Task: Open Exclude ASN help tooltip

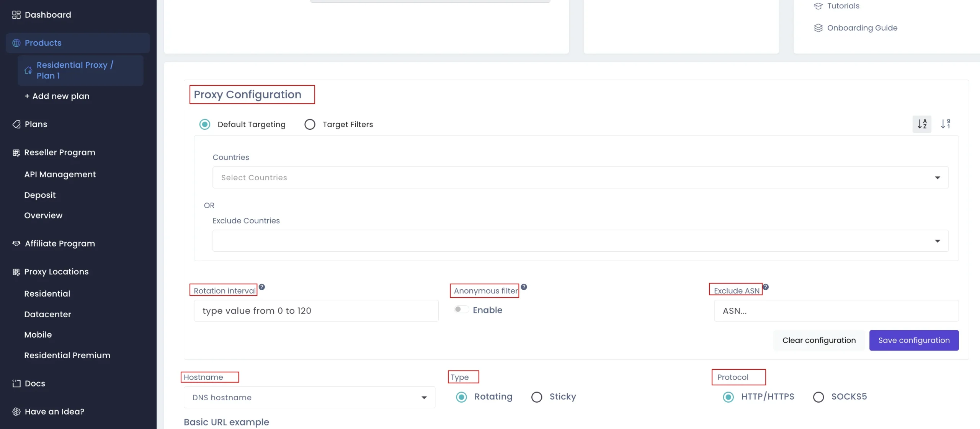Action: (x=766, y=287)
